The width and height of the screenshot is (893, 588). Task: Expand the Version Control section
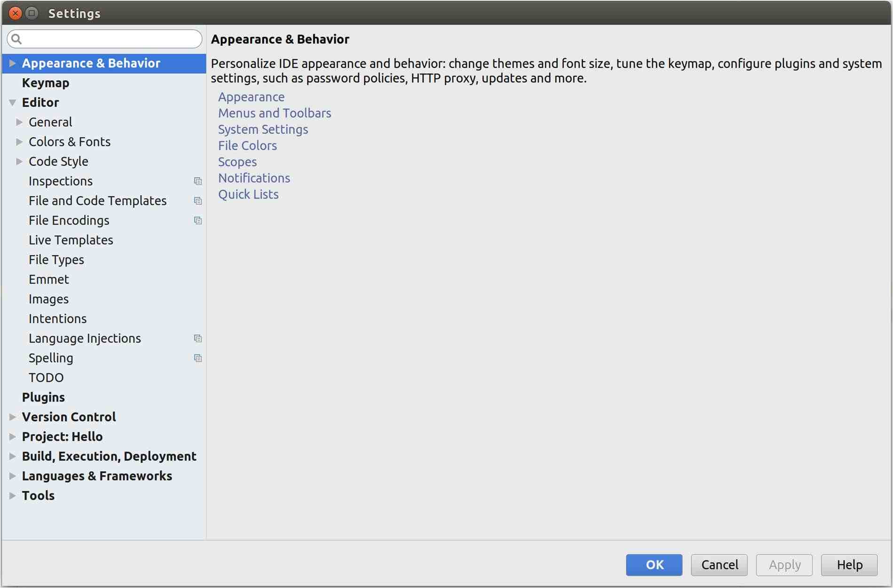[x=12, y=417]
